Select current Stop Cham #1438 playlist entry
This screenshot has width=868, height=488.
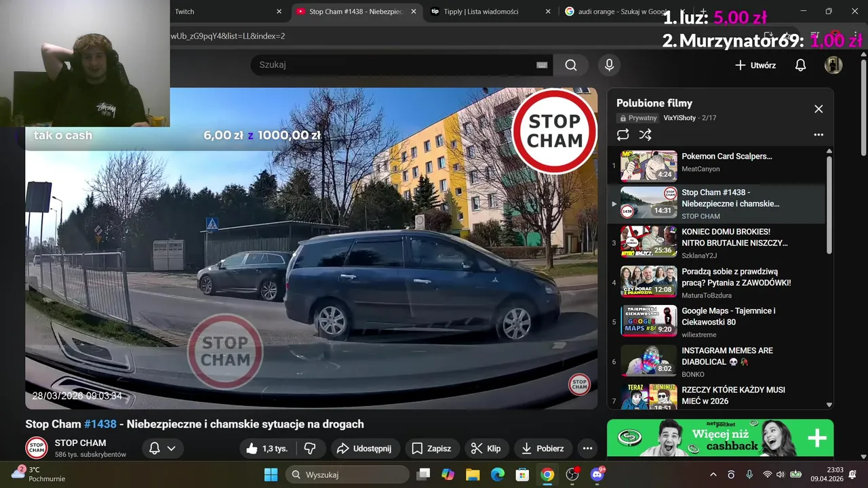click(715, 203)
